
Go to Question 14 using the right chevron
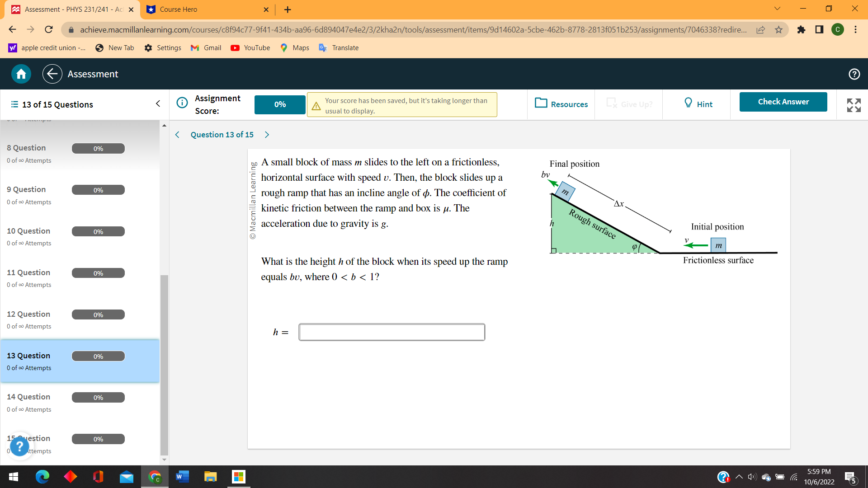[267, 134]
